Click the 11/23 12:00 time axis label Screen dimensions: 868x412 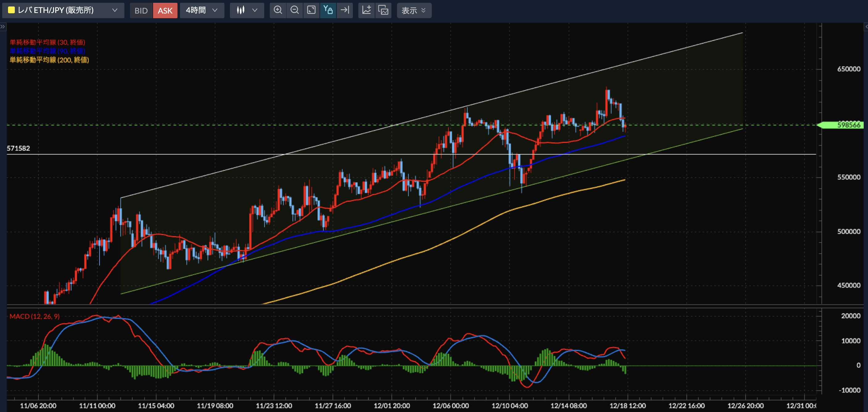[274, 406]
